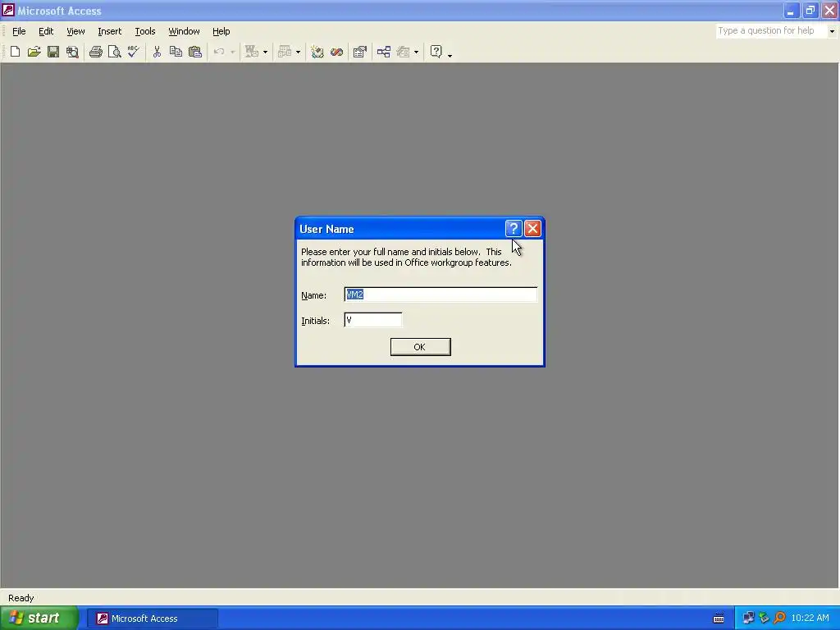Expand the Analyze dropdown arrow
Image resolution: width=840 pixels, height=630 pixels.
[x=298, y=52]
